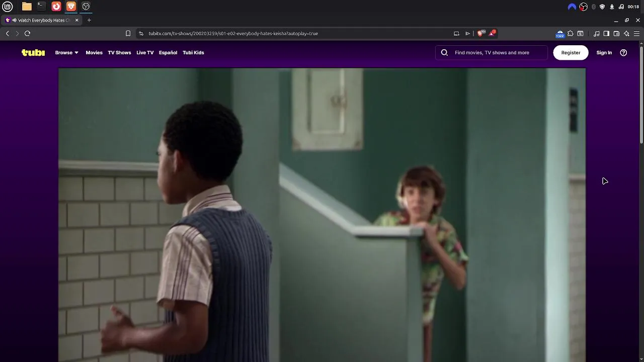
Task: Open the Firefox launcher in the panel
Action: tap(56, 7)
